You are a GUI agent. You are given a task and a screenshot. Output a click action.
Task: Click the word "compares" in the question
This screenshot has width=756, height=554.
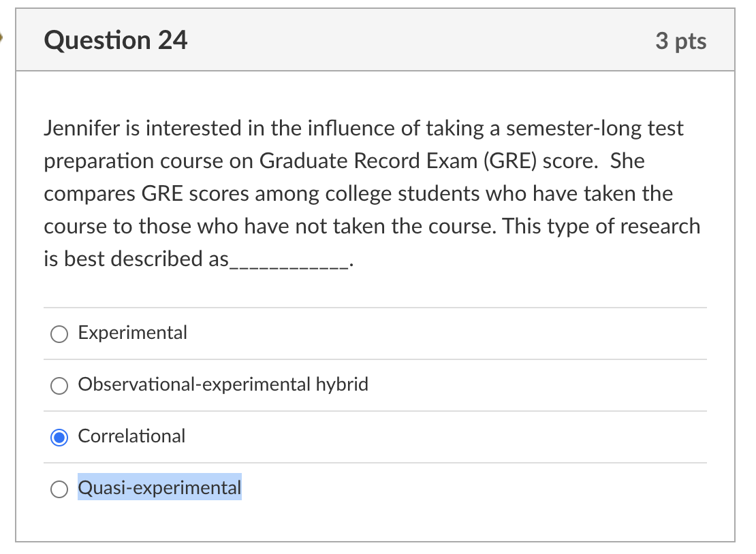coord(89,194)
